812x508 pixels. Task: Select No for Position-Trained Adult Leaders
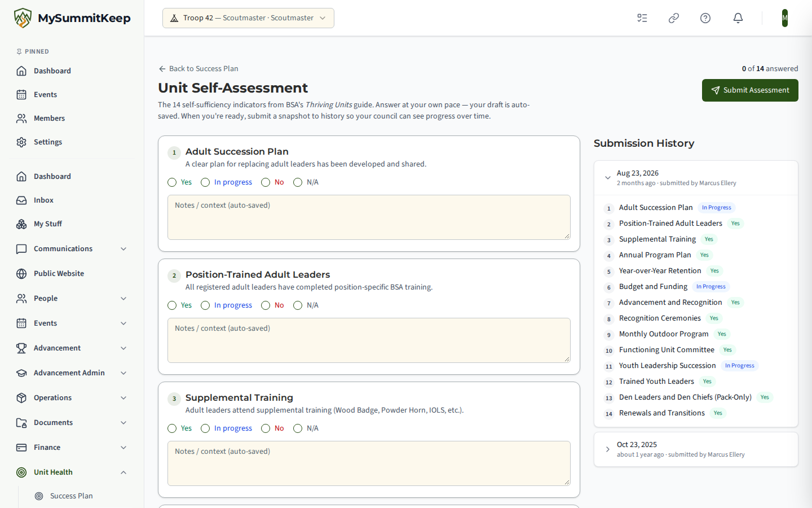266,305
